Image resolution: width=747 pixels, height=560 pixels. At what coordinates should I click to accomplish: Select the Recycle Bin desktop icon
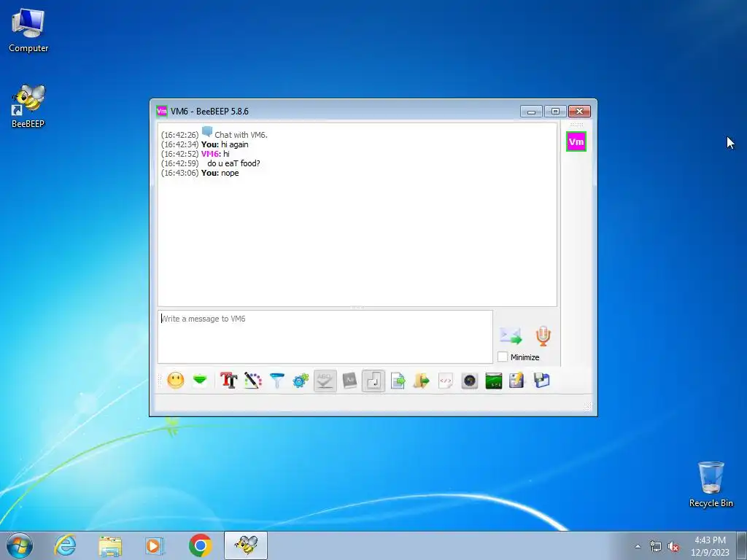point(711,484)
